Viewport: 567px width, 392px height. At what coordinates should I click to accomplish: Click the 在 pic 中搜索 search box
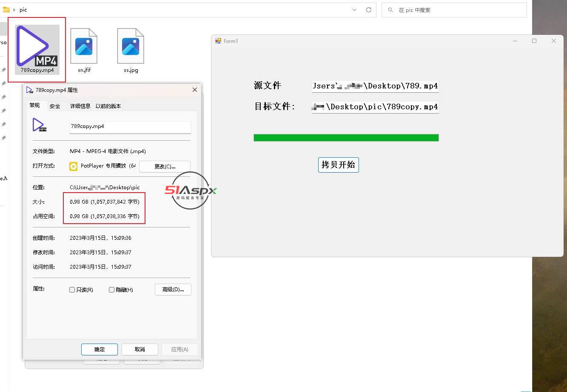(x=454, y=10)
